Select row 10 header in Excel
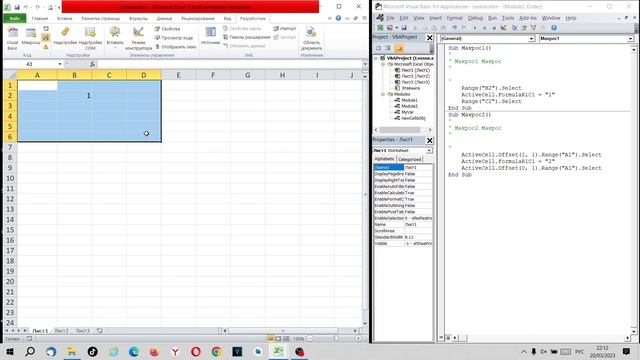640x360 pixels. click(x=10, y=178)
